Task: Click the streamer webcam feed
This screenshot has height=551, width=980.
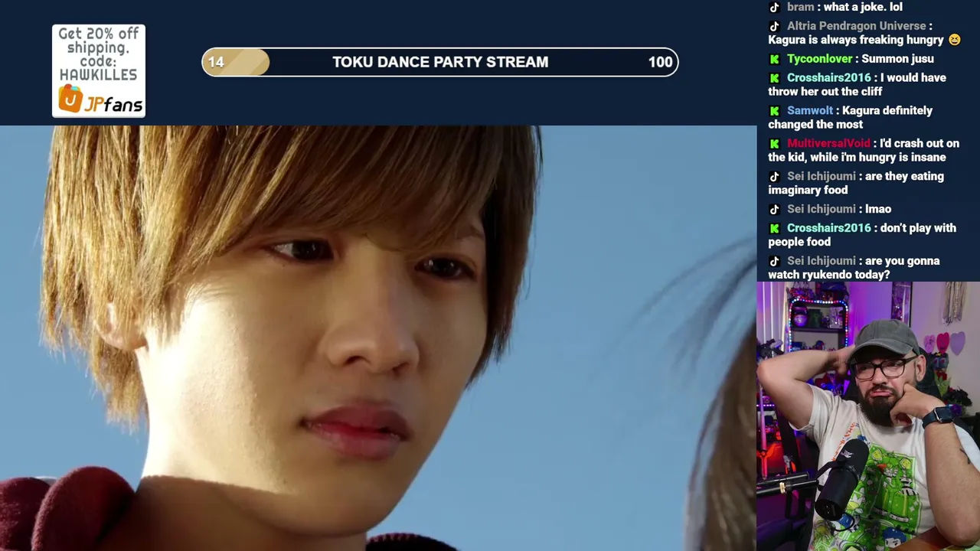Action: pyautogui.click(x=868, y=416)
